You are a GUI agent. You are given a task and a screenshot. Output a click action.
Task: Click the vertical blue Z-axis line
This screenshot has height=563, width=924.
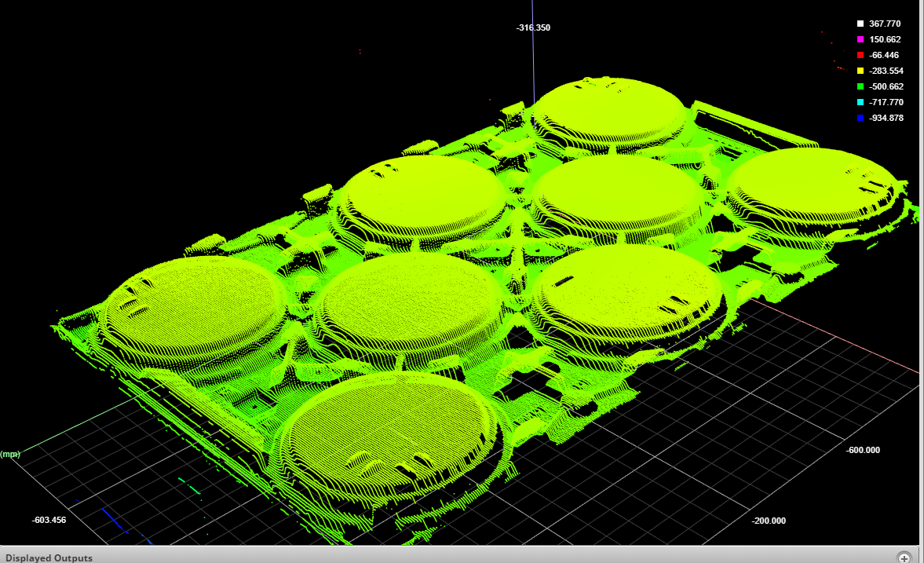533,63
